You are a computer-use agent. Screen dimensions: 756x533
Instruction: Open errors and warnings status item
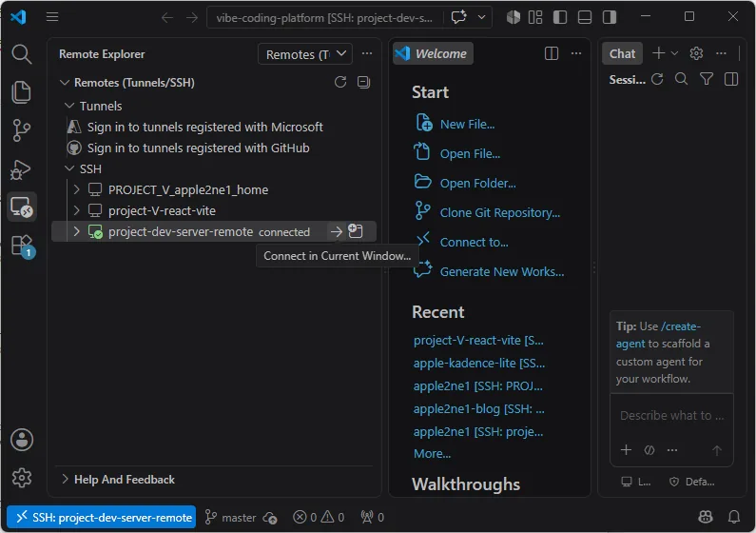coord(319,517)
